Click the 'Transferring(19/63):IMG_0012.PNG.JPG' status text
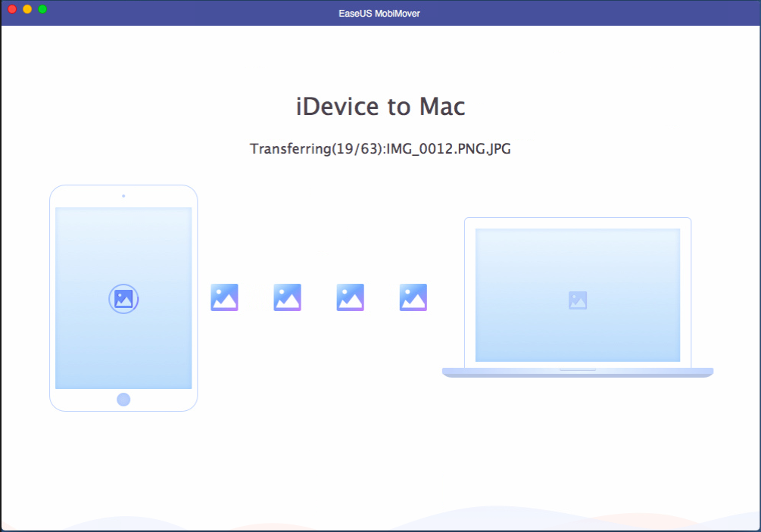The height and width of the screenshot is (532, 761). pyautogui.click(x=380, y=148)
